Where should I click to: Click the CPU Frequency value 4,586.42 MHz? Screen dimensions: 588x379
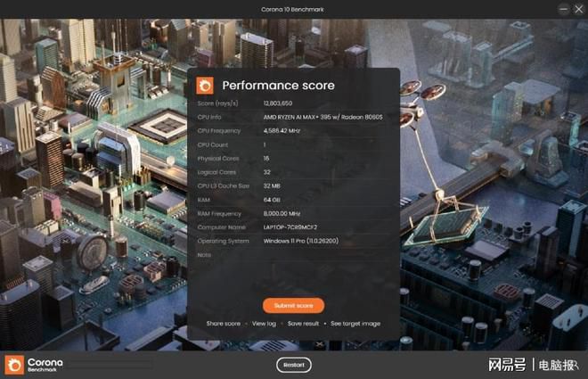point(282,130)
